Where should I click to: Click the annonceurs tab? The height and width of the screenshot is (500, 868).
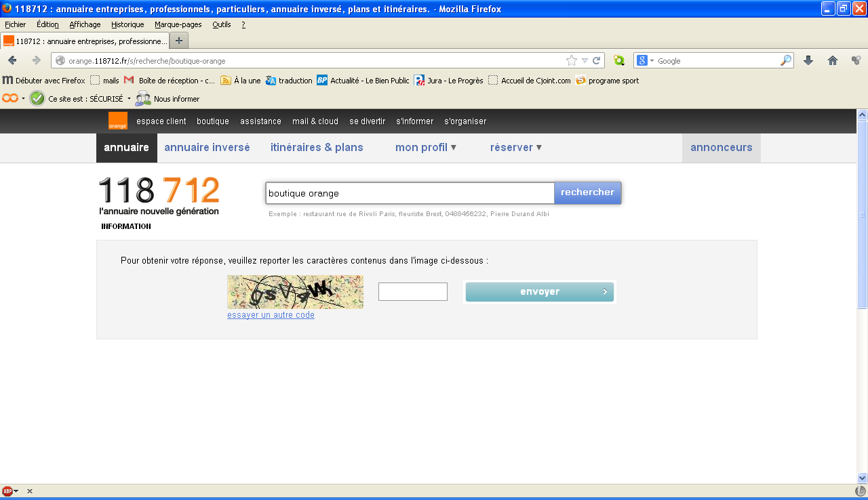click(722, 147)
